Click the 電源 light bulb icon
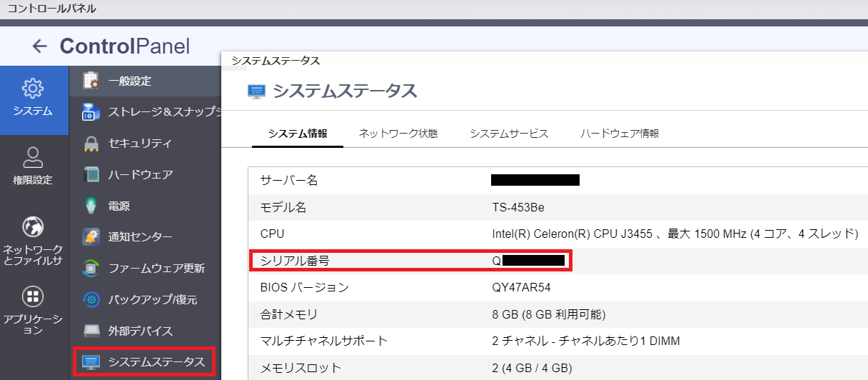Image resolution: width=868 pixels, height=380 pixels. point(91,206)
